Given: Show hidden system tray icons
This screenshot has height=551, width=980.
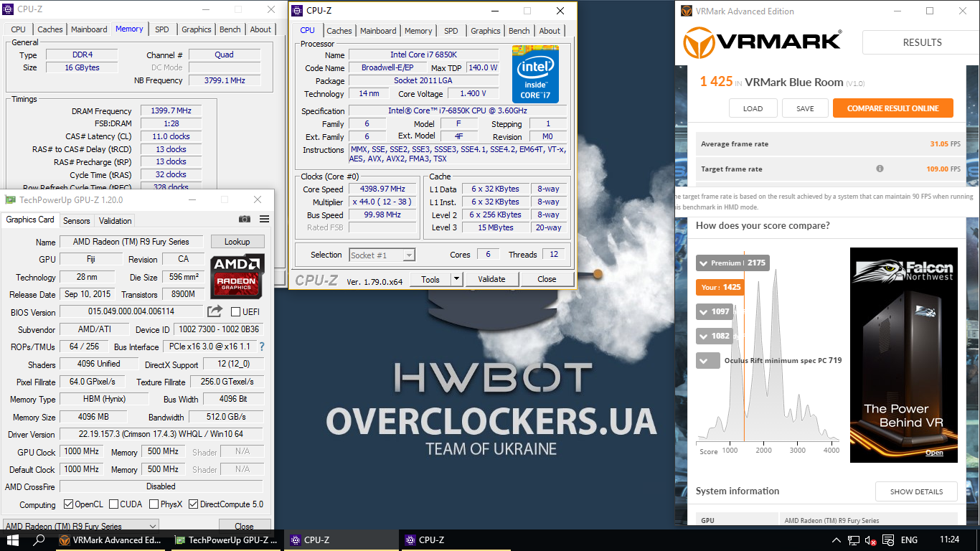Looking at the screenshot, I should pos(837,540).
